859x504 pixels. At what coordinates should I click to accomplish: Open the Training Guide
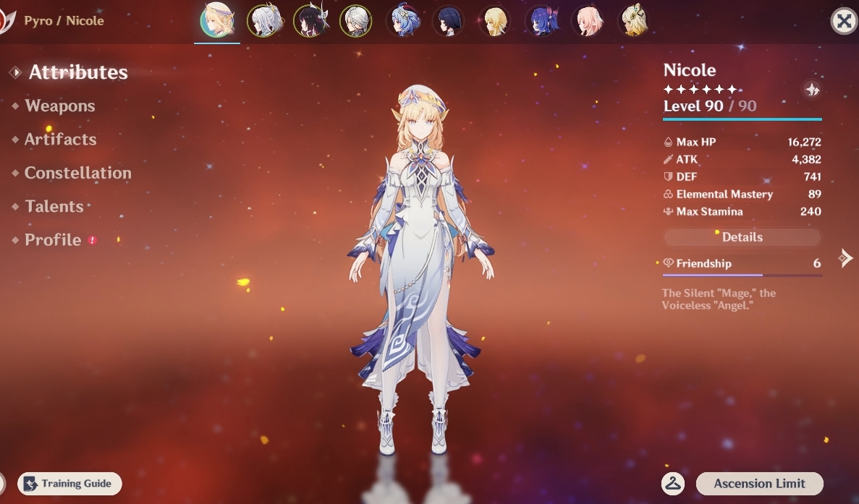click(69, 484)
